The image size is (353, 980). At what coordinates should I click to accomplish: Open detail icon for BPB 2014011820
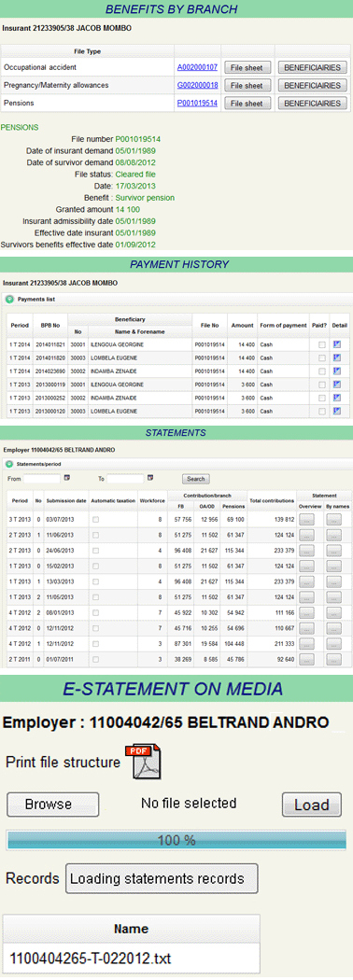[337, 357]
